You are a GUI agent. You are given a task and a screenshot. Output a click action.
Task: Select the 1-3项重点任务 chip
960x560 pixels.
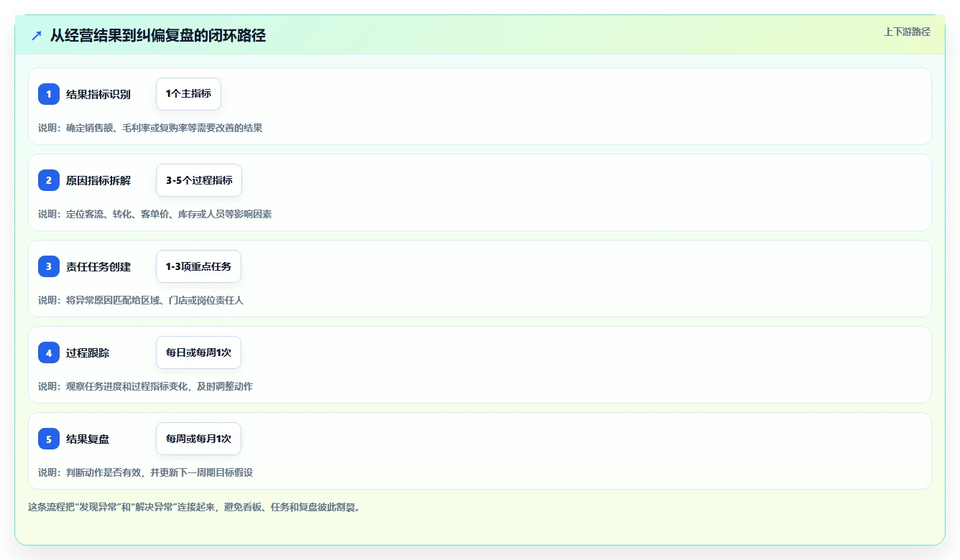[198, 266]
